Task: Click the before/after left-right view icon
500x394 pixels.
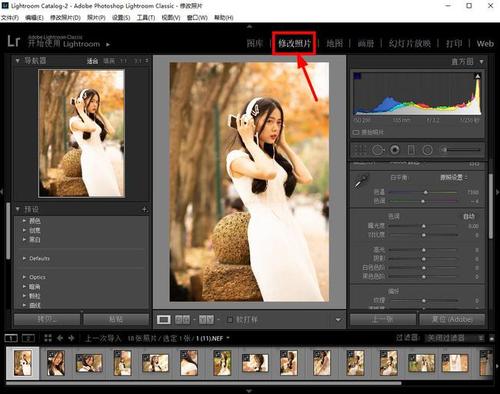Action: tap(182, 320)
